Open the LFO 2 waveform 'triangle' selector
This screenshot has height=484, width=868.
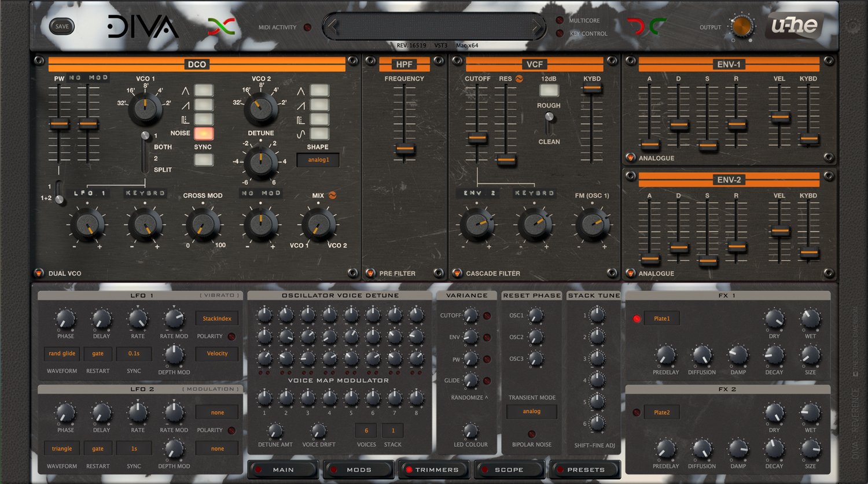coord(62,449)
